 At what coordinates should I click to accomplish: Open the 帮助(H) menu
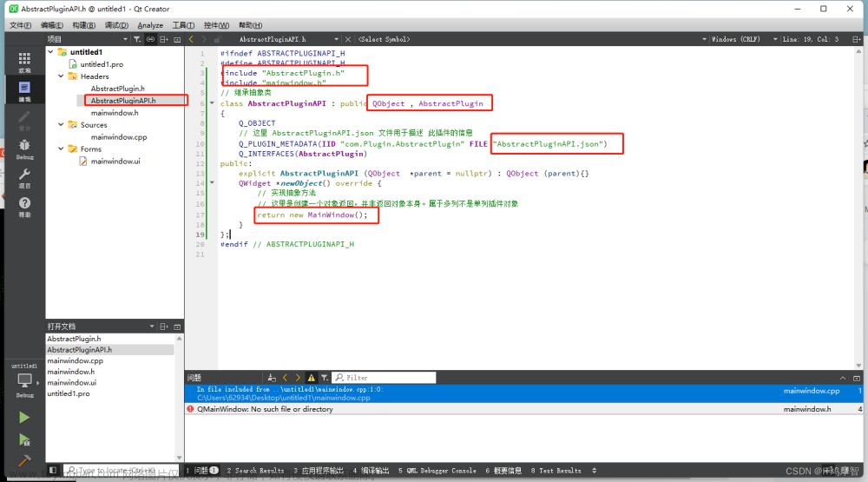[x=250, y=25]
